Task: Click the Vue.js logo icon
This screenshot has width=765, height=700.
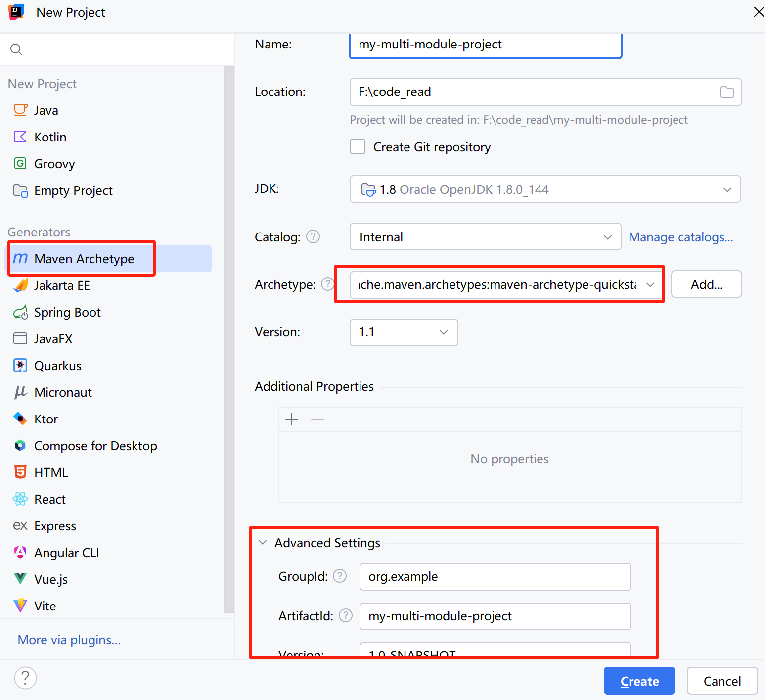Action: [20, 579]
